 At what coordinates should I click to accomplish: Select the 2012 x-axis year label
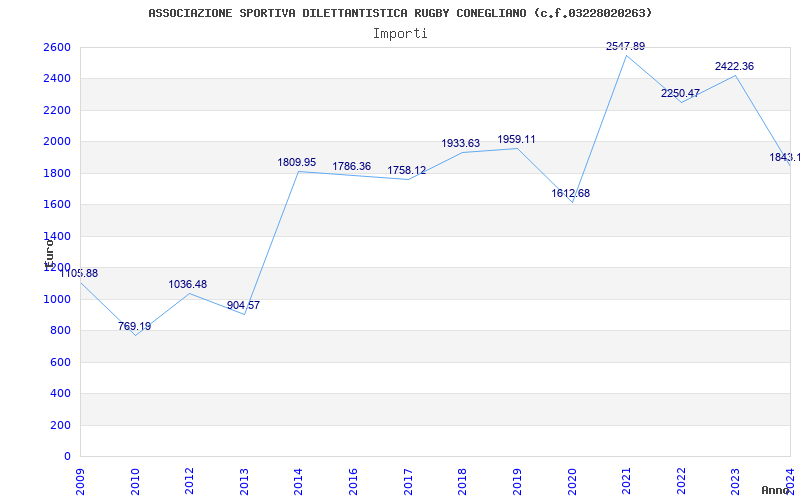click(190, 482)
